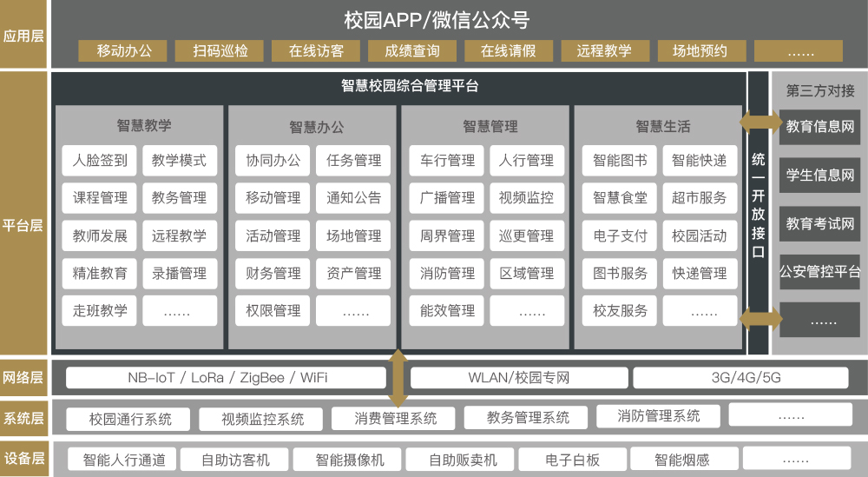
Task: Click the 3G/4G/5G network box
Action: pos(740,378)
